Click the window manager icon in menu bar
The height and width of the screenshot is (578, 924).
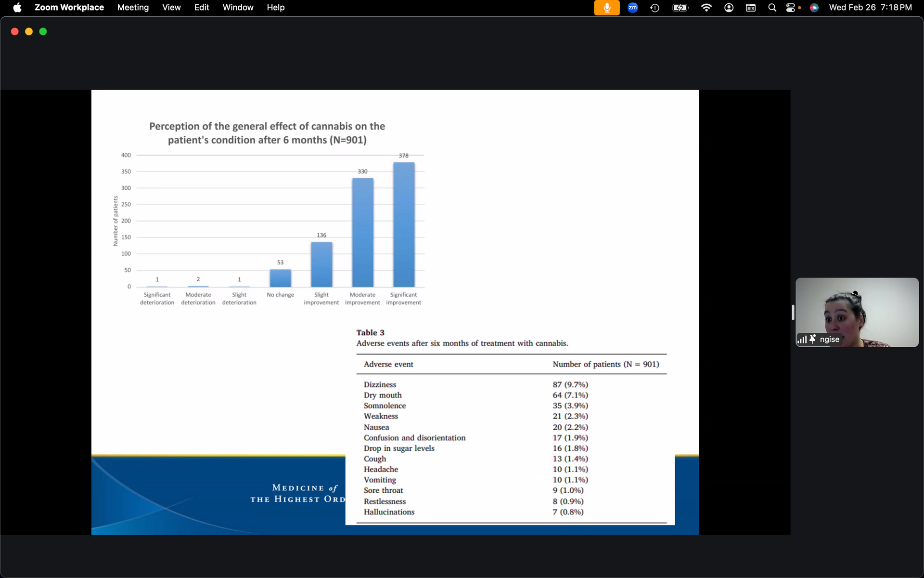(x=750, y=8)
